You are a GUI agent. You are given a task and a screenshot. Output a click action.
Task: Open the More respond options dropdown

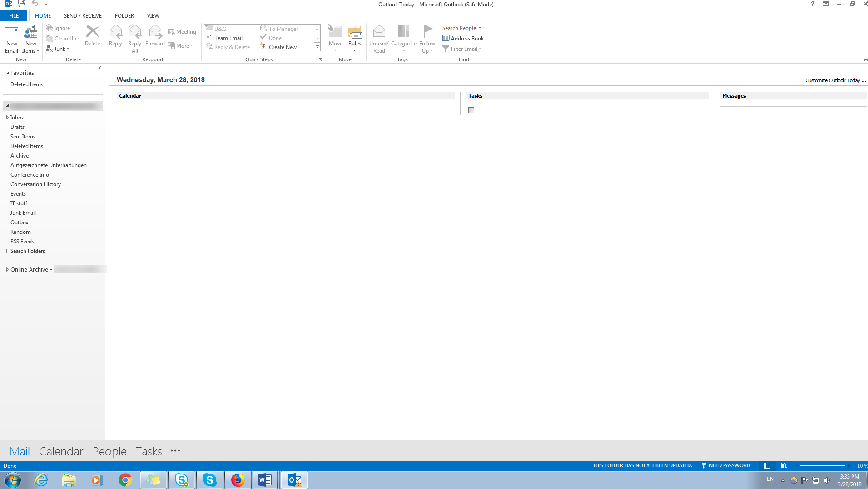click(x=180, y=46)
